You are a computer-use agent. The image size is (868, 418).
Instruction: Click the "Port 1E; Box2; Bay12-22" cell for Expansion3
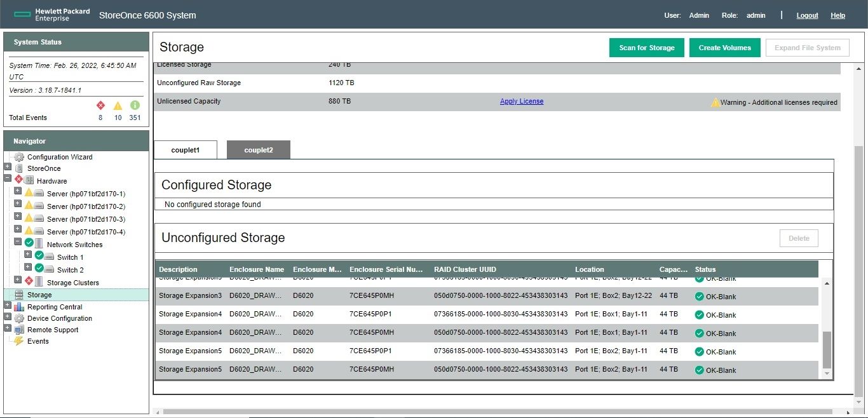coord(613,296)
